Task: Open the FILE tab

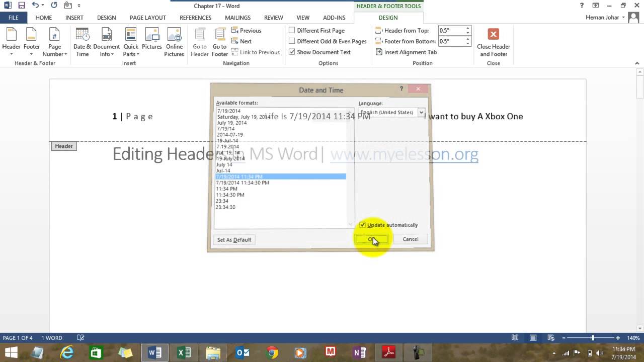Action: pos(14,18)
